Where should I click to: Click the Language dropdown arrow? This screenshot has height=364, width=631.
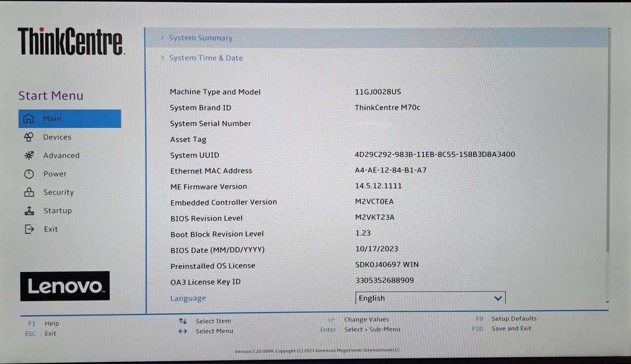(498, 298)
